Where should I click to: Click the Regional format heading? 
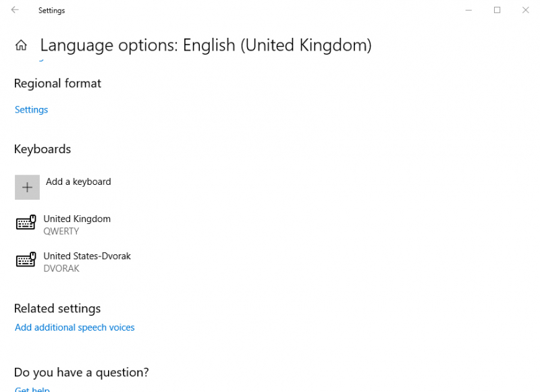pyautogui.click(x=57, y=84)
